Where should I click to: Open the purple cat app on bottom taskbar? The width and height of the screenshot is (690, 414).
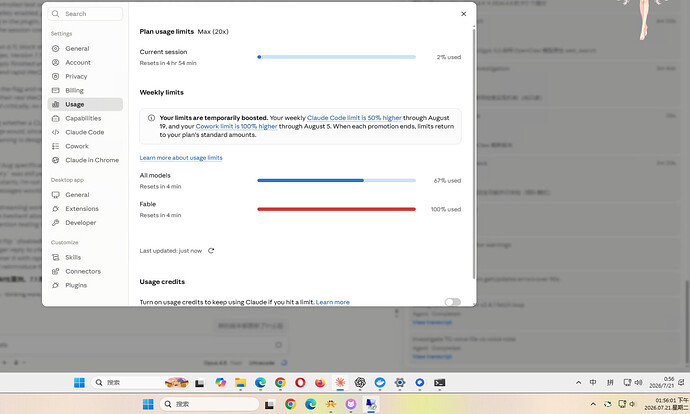tap(351, 404)
